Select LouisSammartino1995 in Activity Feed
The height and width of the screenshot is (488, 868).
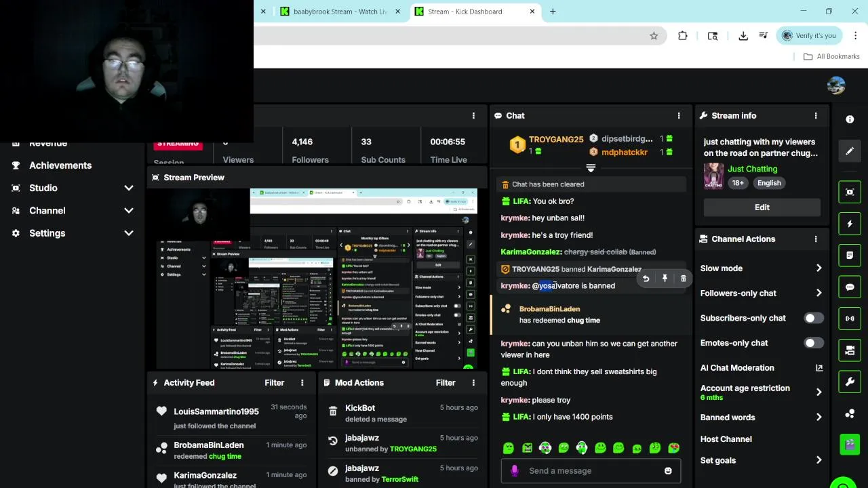[216, 412]
